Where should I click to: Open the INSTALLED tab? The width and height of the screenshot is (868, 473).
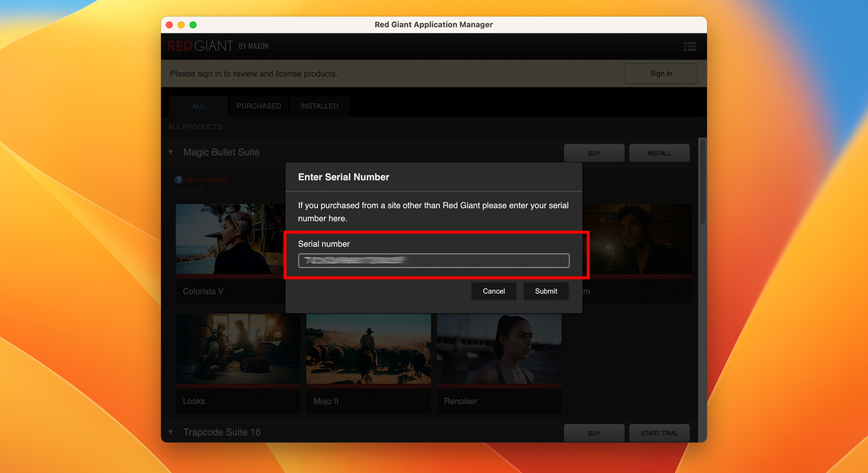319,106
